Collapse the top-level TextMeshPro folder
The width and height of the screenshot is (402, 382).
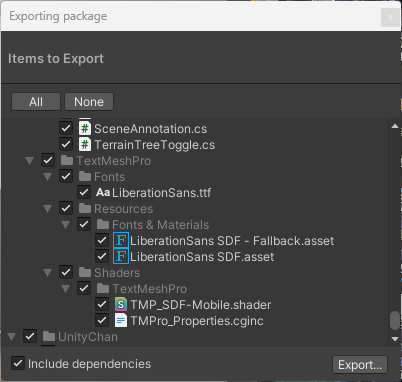tap(30, 161)
